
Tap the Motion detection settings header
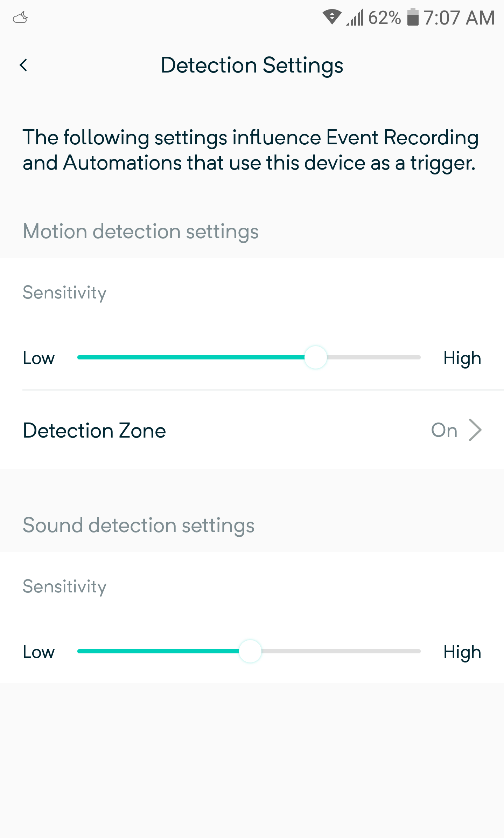point(141,232)
